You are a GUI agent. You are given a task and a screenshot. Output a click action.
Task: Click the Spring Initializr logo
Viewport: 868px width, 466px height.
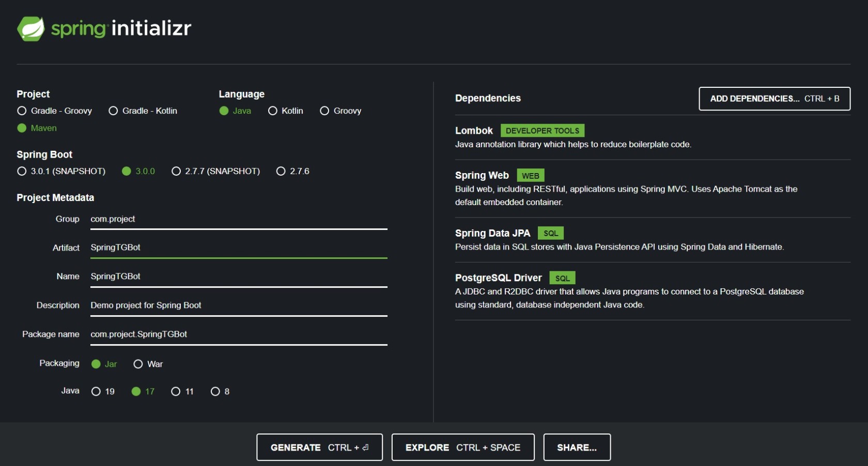[x=104, y=28]
